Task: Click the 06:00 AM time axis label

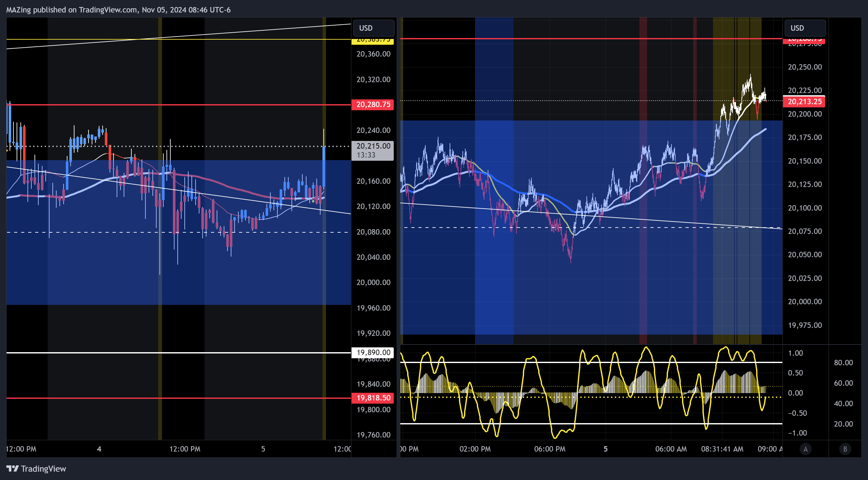Action: click(x=671, y=449)
